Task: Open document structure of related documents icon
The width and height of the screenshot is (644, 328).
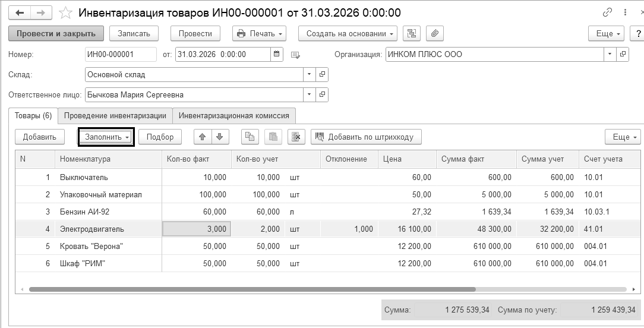Action: [411, 33]
